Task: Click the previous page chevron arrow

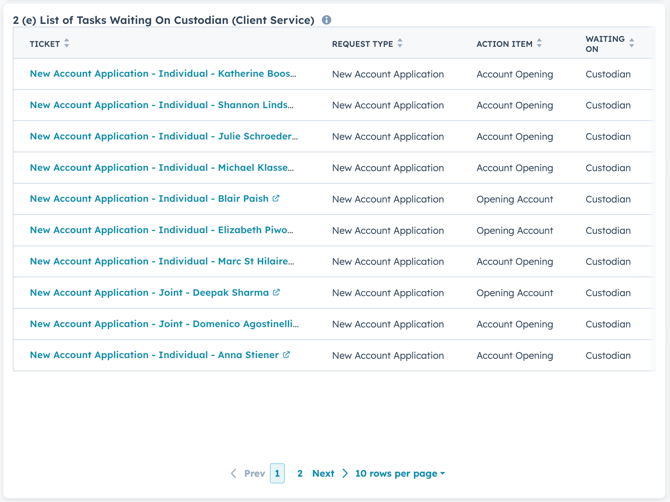Action: (233, 473)
